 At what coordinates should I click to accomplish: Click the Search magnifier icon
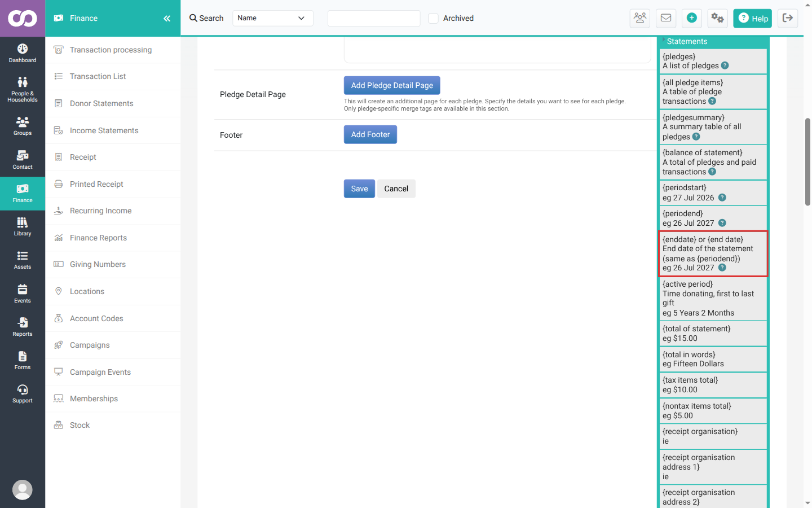click(x=193, y=18)
